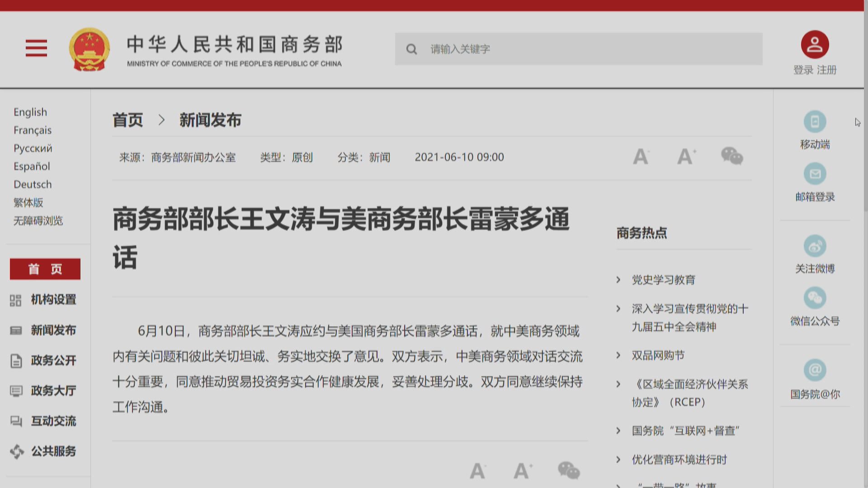This screenshot has height=488, width=868.
Task: Open the hamburger navigation menu
Action: [x=36, y=48]
